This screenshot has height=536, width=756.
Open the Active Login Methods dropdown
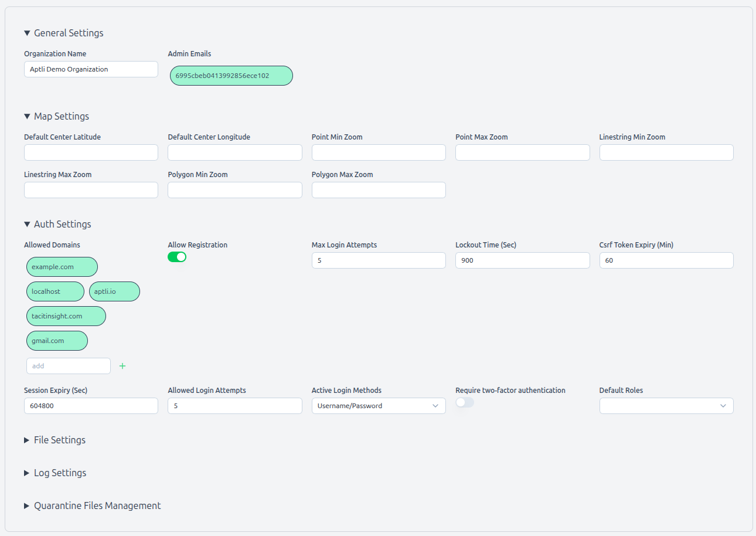click(378, 405)
